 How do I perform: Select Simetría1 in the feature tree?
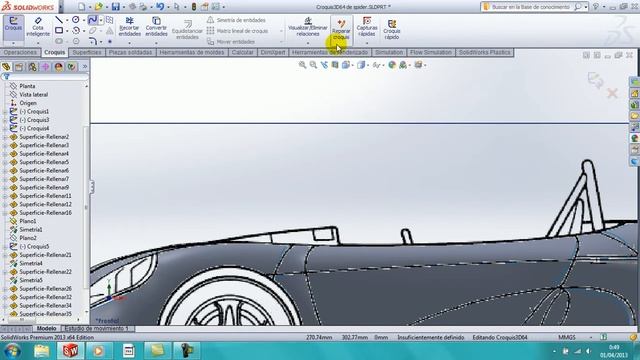31,229
